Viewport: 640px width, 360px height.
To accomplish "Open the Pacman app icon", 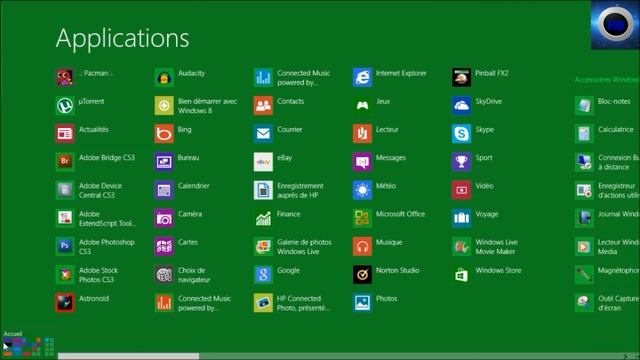I will click(65, 77).
